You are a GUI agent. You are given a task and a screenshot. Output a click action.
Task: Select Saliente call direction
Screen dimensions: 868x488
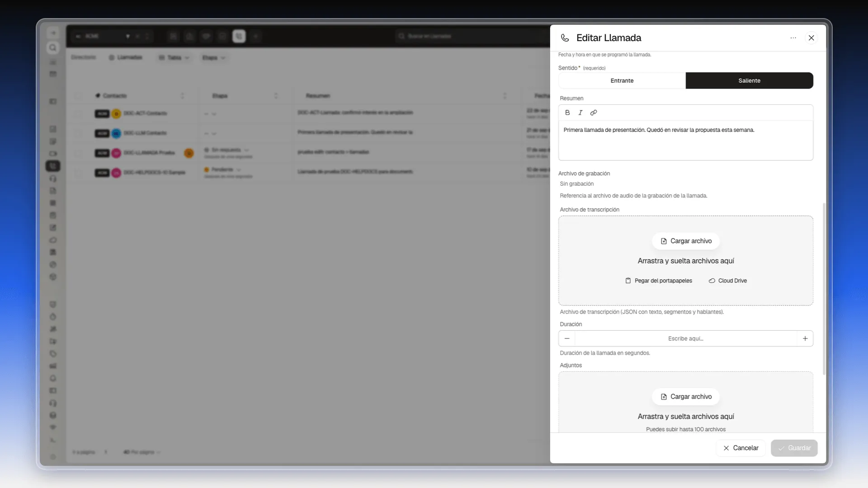click(750, 80)
